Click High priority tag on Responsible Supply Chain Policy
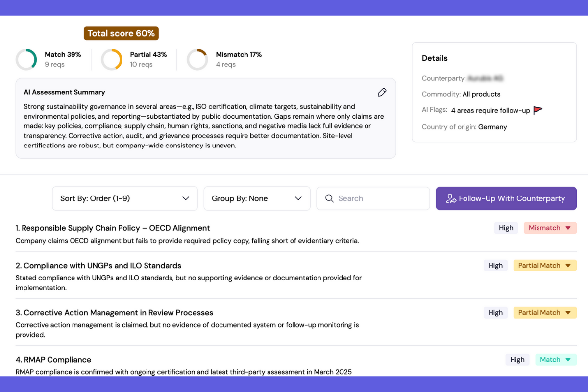This screenshot has height=392, width=588. point(506,228)
